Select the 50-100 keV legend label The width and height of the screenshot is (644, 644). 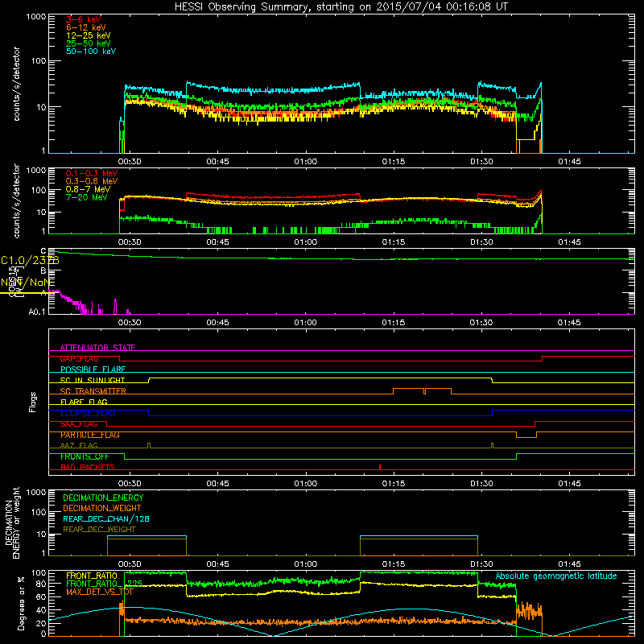click(x=91, y=52)
